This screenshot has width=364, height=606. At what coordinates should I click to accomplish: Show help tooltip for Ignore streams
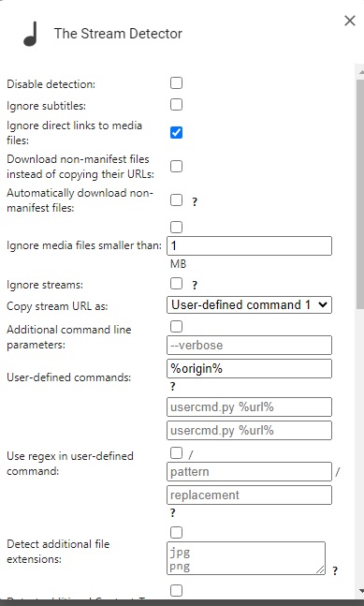[x=195, y=285]
